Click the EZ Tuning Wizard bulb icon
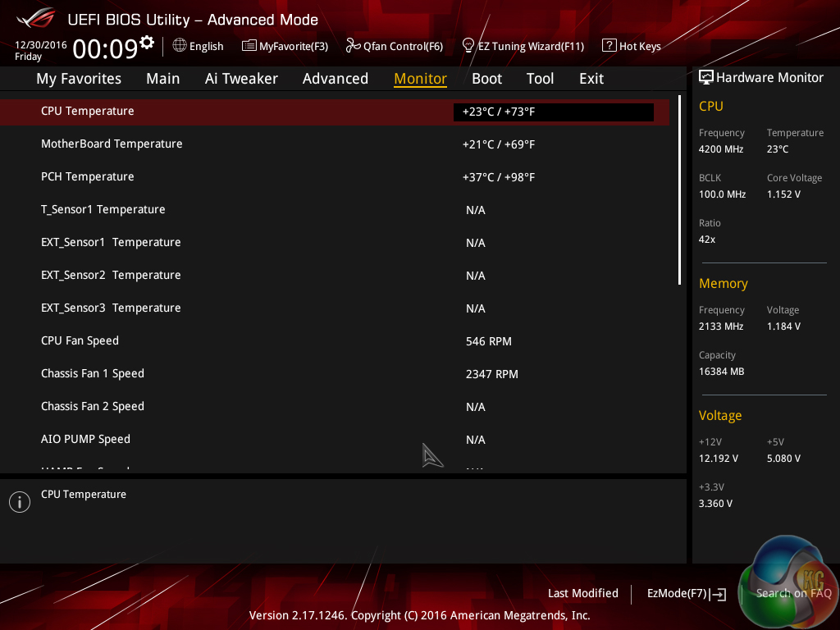Viewport: 840px width, 630px height. [x=468, y=46]
